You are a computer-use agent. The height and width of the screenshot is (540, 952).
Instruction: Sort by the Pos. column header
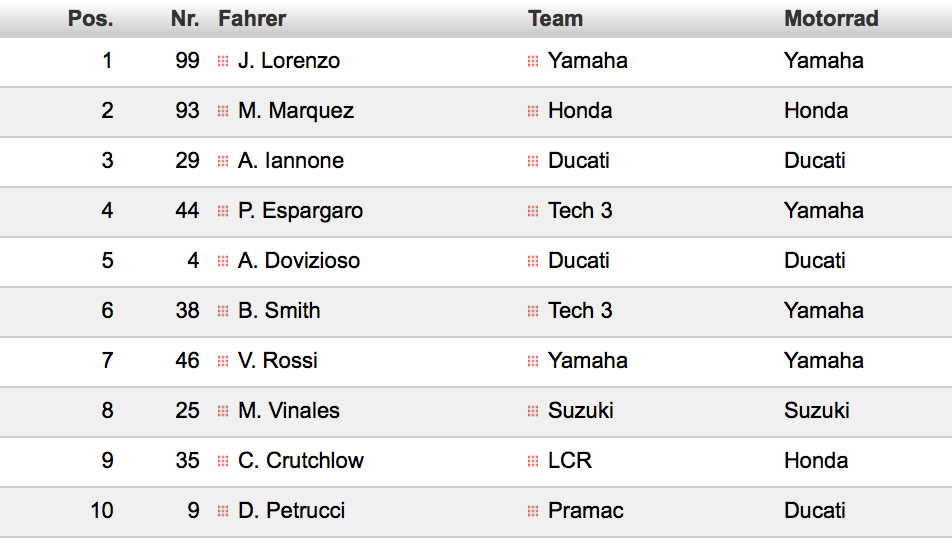point(90,19)
